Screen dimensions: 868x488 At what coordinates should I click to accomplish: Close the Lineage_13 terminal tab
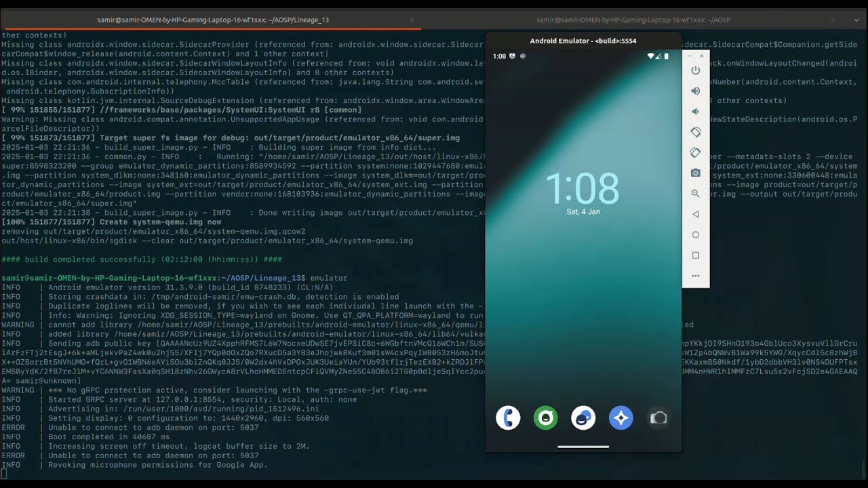tap(412, 20)
